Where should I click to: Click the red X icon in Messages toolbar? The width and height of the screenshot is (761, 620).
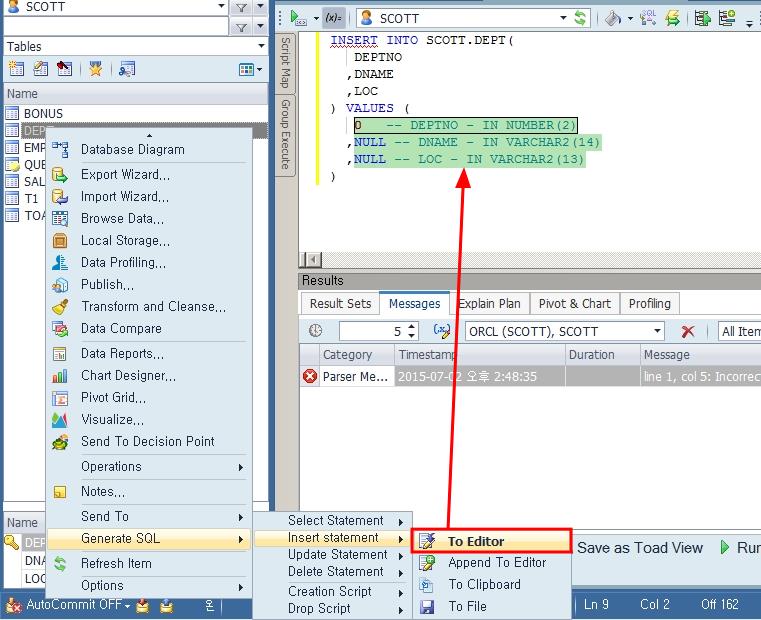click(688, 331)
